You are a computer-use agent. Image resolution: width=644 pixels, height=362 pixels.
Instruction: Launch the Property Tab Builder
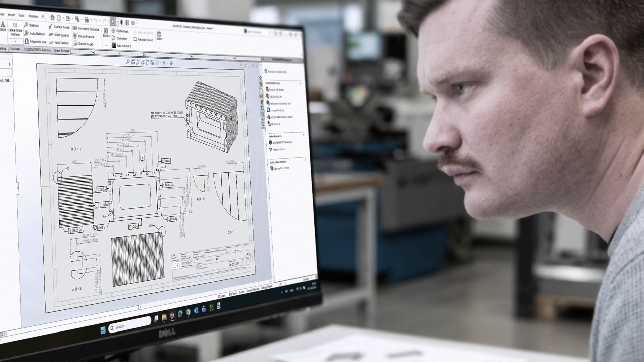tap(277, 89)
